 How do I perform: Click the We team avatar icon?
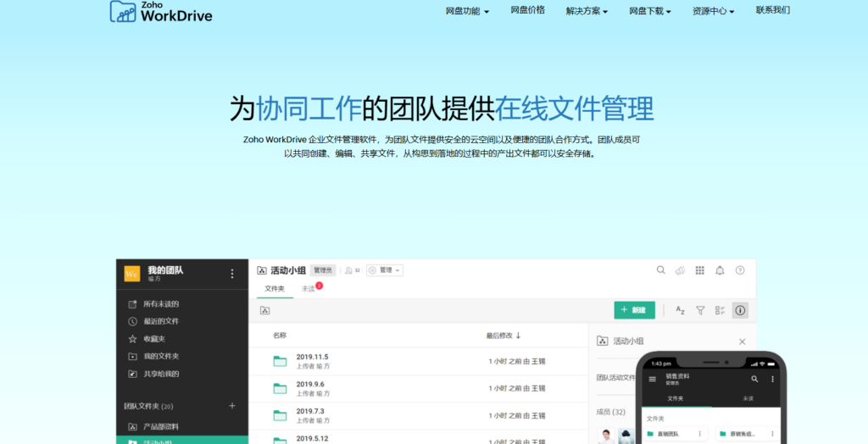131,274
